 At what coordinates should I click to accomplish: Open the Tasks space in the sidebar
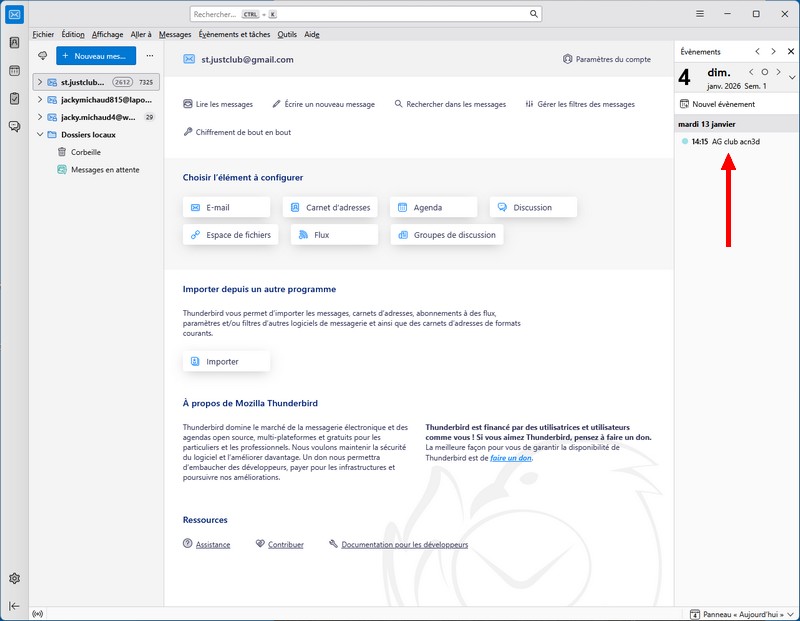tap(15, 98)
